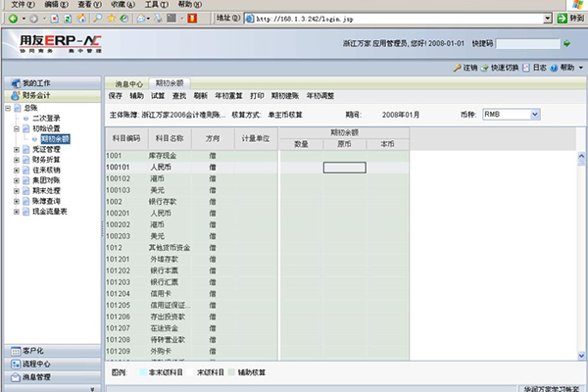
Task: Switch to the 期初余额 tab
Action: (170, 83)
